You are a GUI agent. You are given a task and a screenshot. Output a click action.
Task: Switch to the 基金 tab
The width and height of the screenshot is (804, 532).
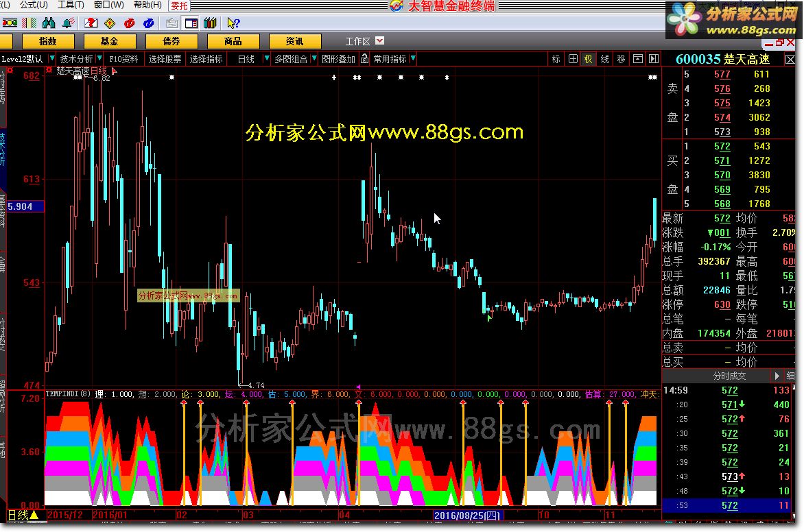coord(110,41)
